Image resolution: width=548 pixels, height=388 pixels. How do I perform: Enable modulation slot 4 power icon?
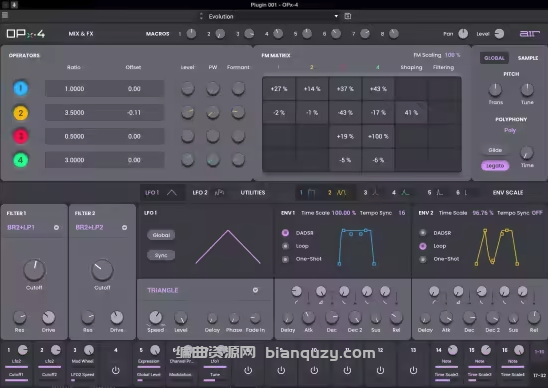[116, 370]
